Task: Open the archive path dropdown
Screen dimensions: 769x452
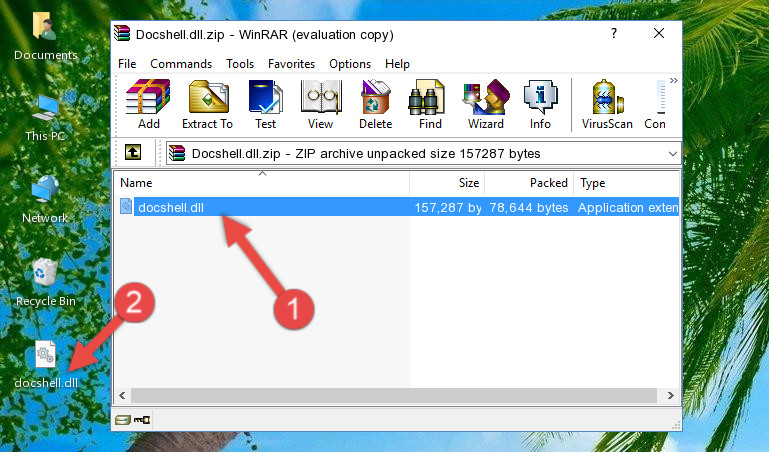Action: [672, 153]
